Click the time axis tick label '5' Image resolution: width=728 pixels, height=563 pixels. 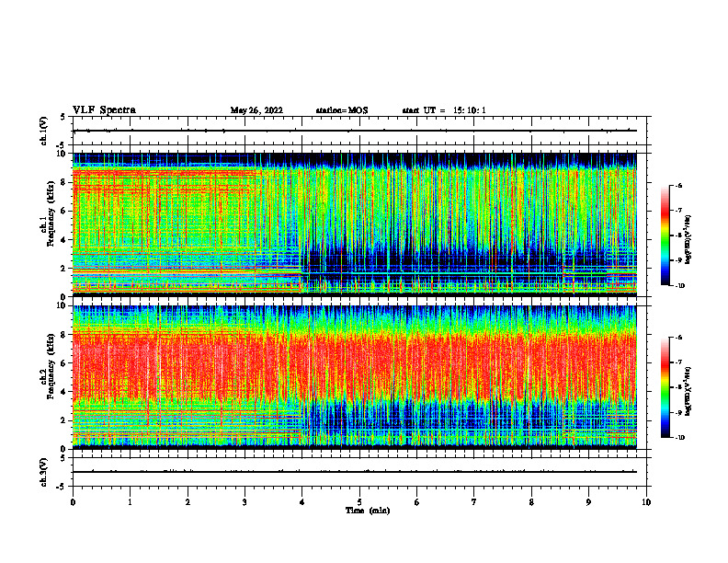coord(359,502)
